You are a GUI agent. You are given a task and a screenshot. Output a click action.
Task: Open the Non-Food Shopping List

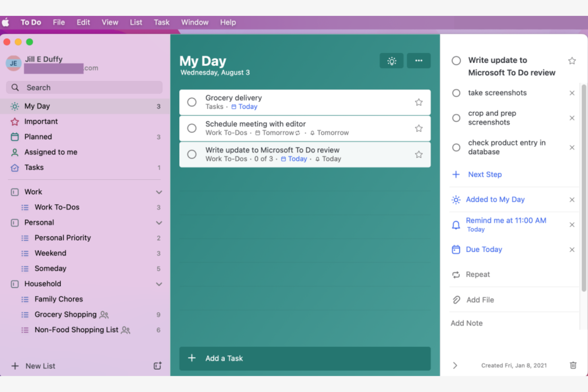(x=85, y=330)
